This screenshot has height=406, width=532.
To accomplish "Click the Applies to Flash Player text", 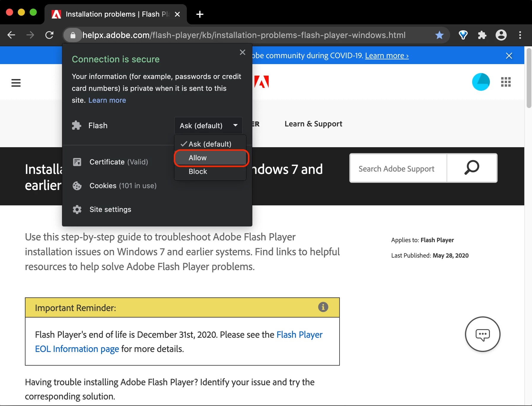I will [x=422, y=240].
